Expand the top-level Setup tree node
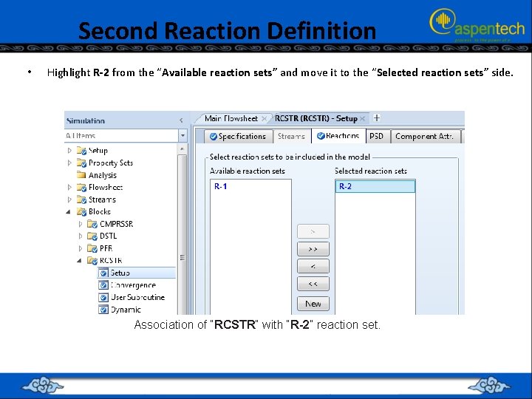532x399 pixels. pos(69,150)
